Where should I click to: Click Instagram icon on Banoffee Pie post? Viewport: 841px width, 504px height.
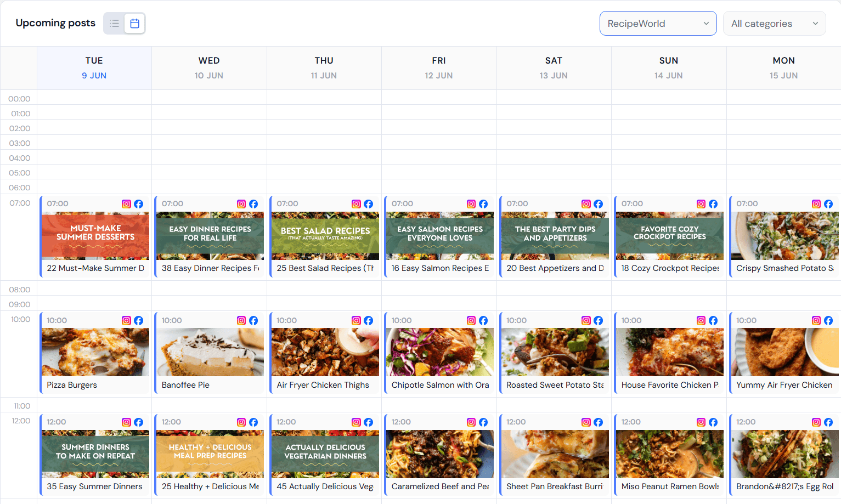click(x=241, y=321)
